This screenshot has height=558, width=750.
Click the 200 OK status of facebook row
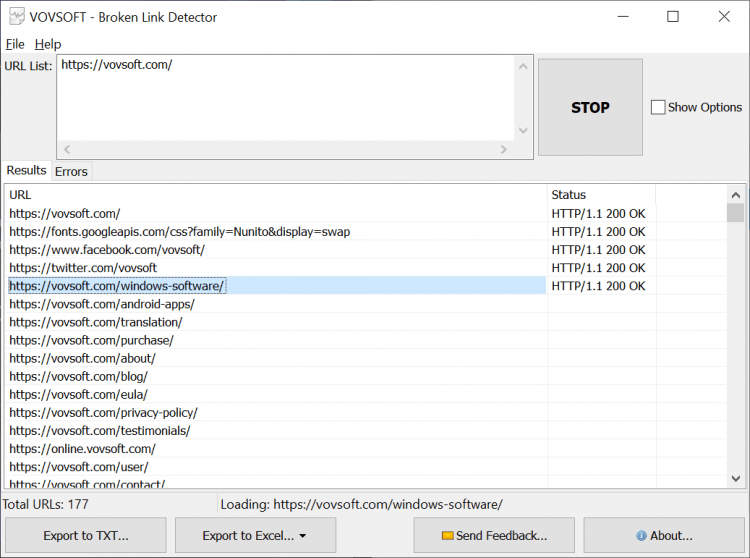coord(598,250)
